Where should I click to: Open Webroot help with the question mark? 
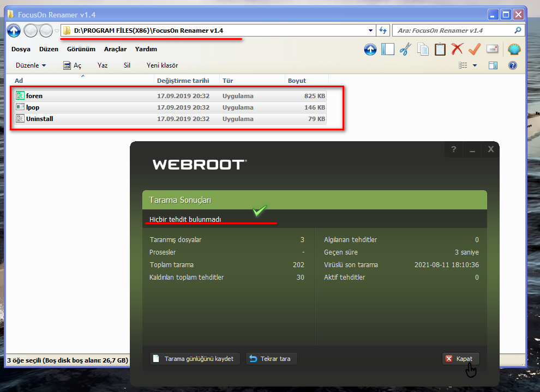454,149
